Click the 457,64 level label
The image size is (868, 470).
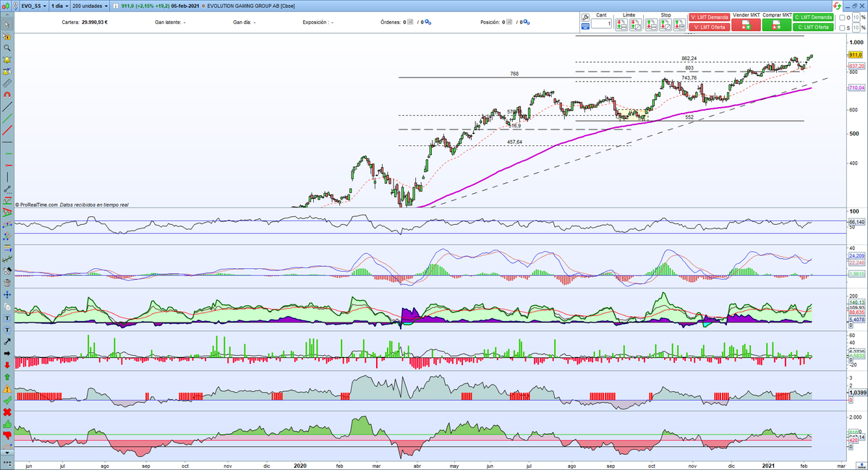tap(515, 142)
